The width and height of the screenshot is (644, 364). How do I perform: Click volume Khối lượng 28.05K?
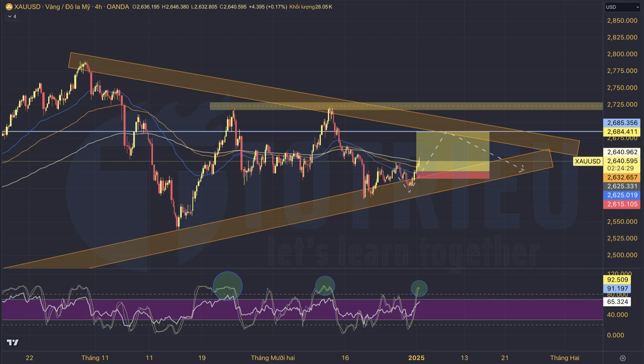311,7
